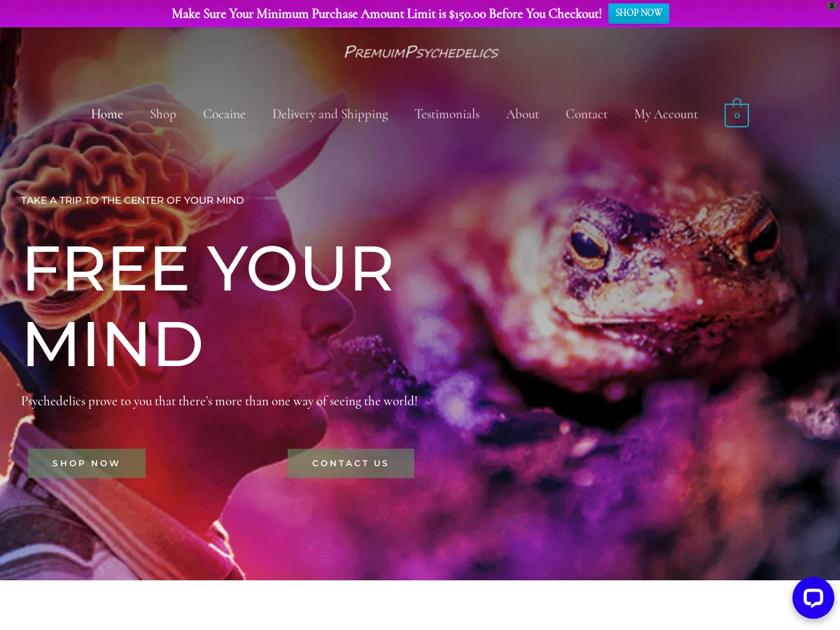The width and height of the screenshot is (840, 630).
Task: Open the live chat widget bubble
Action: pyautogui.click(x=813, y=598)
